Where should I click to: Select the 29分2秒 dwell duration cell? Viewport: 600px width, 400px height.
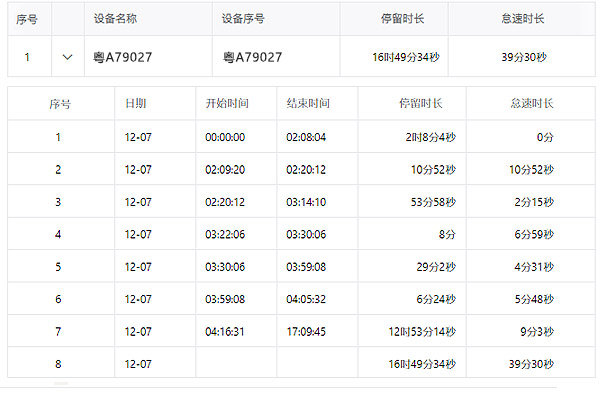tap(436, 267)
